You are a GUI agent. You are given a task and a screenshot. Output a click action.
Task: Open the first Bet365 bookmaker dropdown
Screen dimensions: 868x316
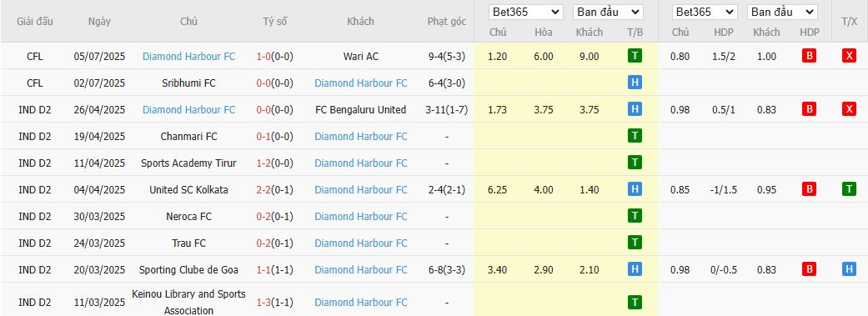pyautogui.click(x=526, y=13)
